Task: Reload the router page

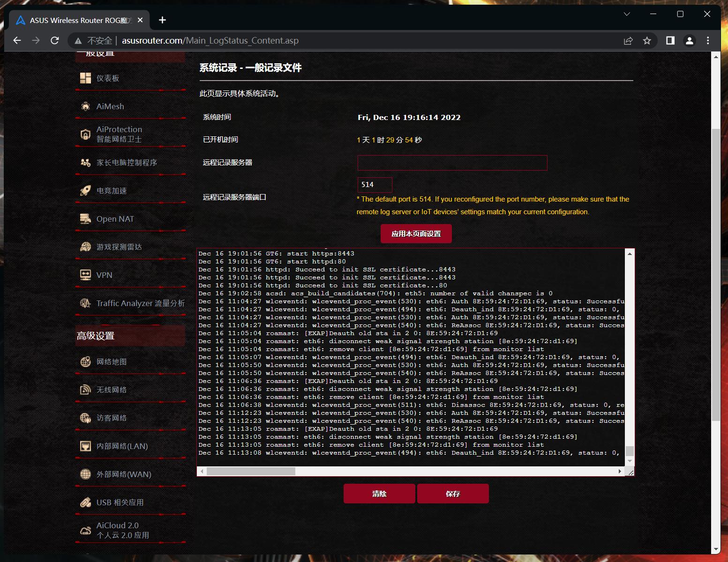Action: coord(55,41)
